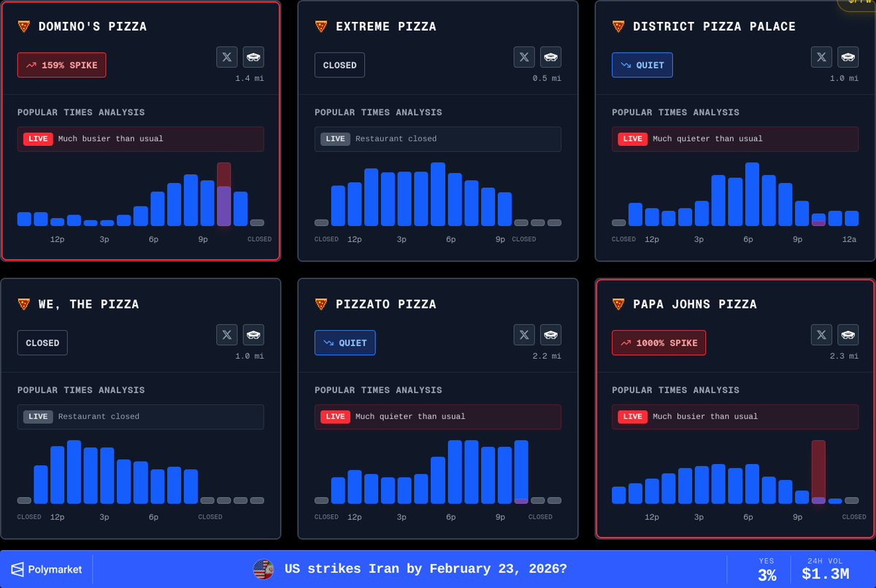Click the Pentagon icon on District Pizza Palace card

848,57
